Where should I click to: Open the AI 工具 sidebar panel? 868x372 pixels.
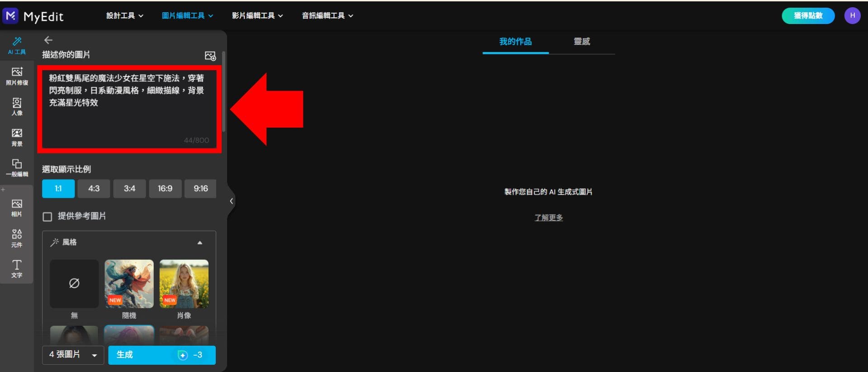(x=17, y=46)
